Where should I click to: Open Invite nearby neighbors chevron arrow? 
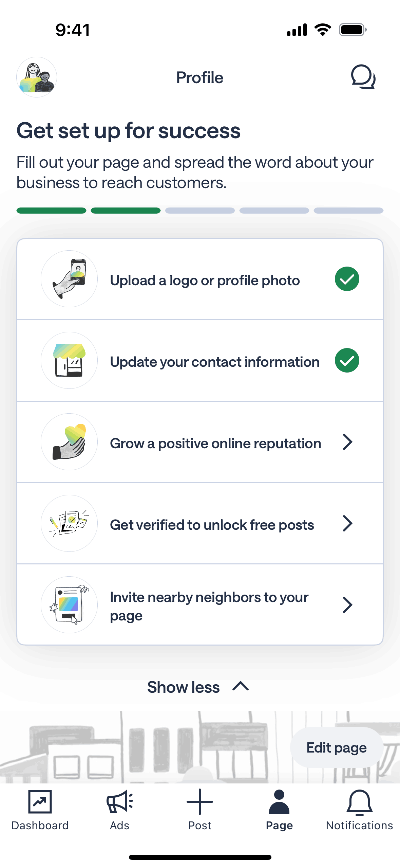(x=347, y=605)
